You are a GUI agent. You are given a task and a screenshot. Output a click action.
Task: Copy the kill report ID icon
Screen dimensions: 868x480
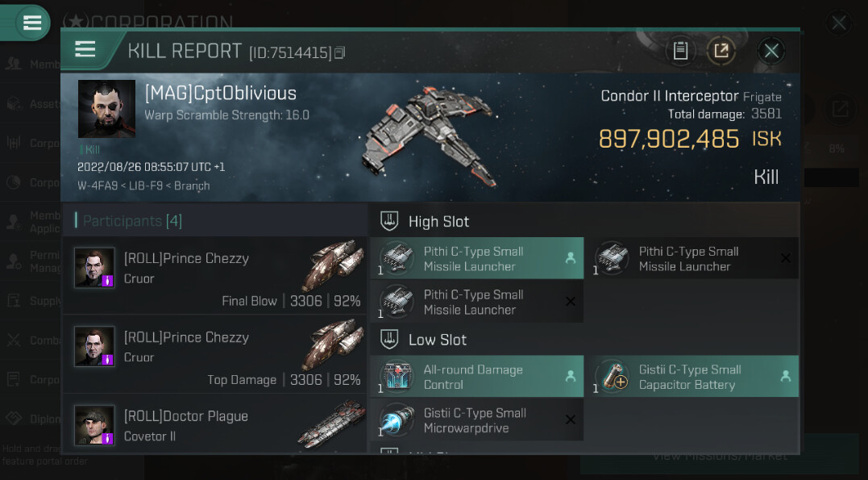click(x=339, y=52)
